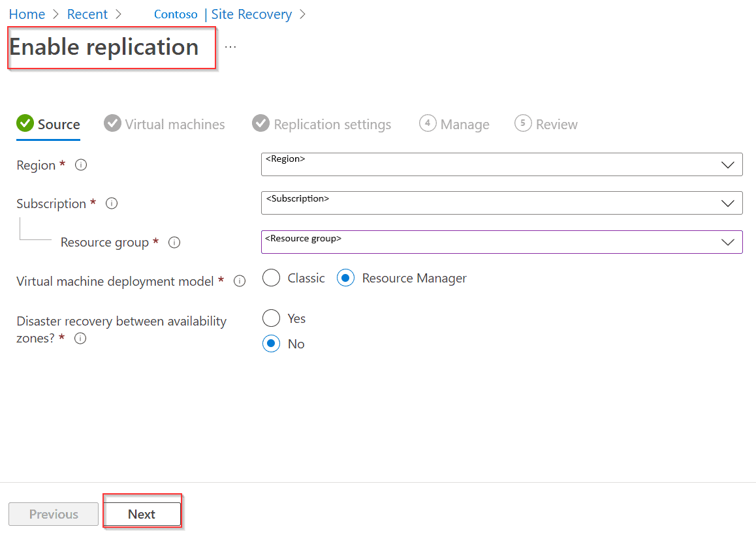The width and height of the screenshot is (756, 533).
Task: Click the info icon next to Region
Action: coord(80,165)
